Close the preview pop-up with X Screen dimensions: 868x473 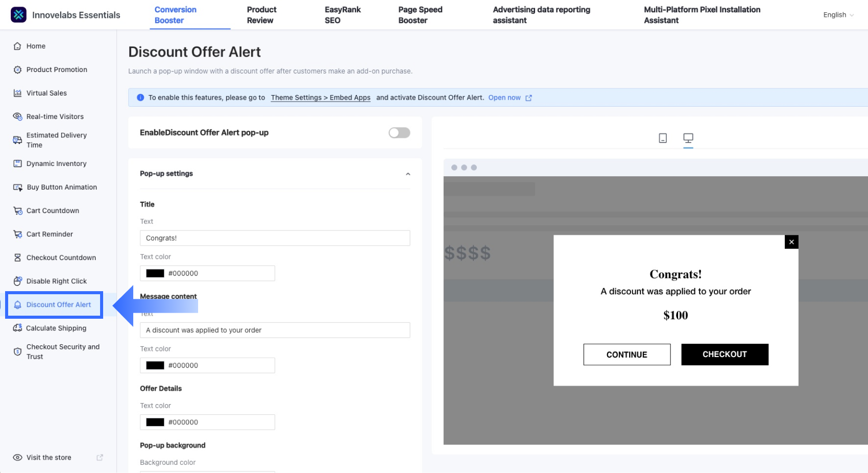(791, 242)
